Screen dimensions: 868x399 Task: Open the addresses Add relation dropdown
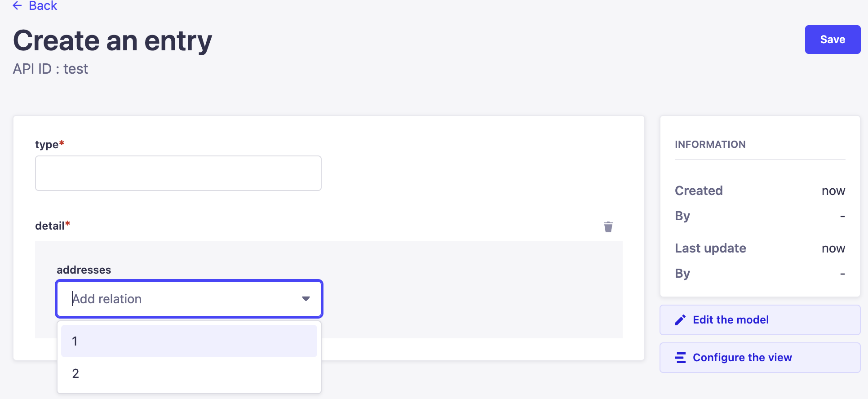pyautogui.click(x=189, y=299)
